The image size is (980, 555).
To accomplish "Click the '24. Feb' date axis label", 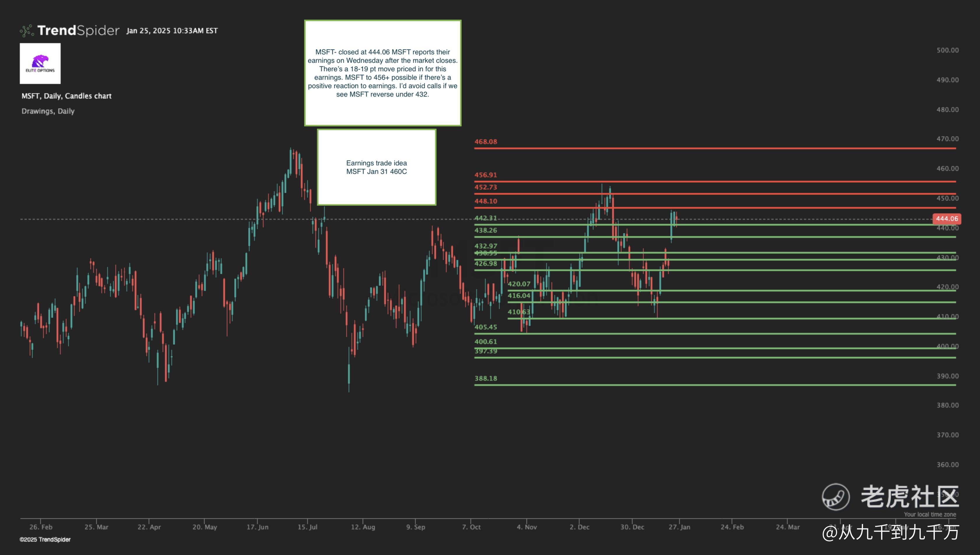I will [732, 527].
